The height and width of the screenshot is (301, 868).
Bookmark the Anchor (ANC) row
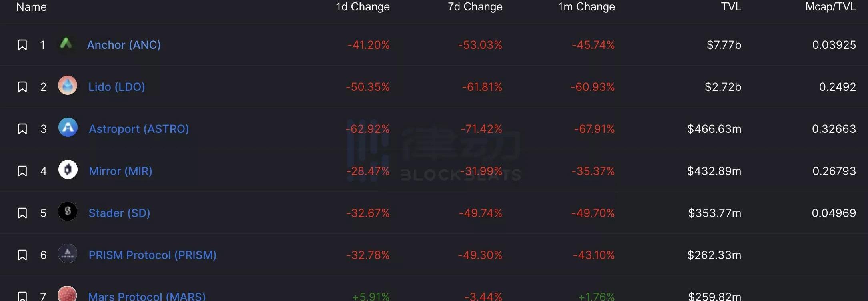22,45
